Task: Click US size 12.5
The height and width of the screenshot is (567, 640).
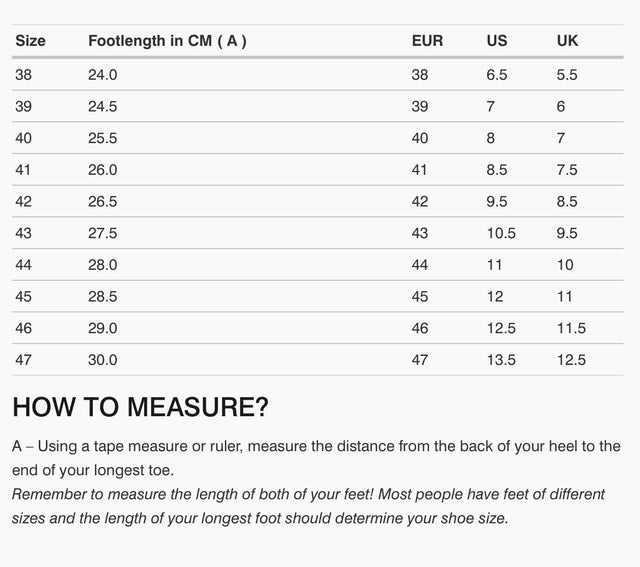Action: pos(501,328)
